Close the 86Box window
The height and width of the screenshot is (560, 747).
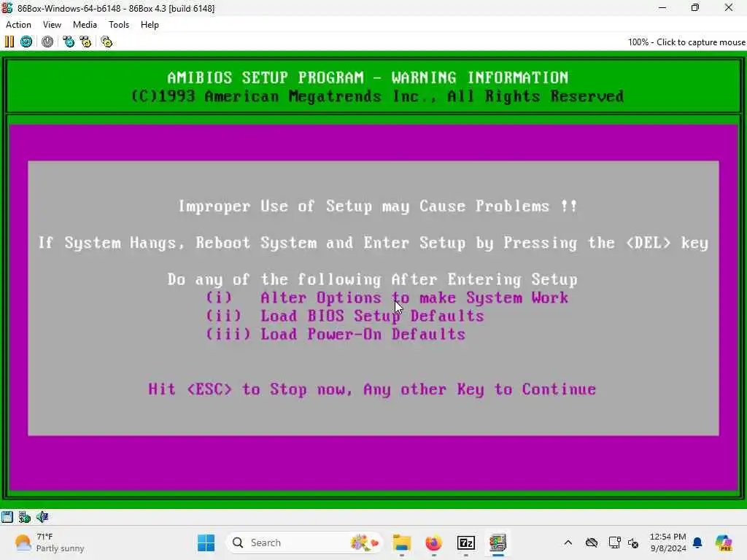coord(729,7)
